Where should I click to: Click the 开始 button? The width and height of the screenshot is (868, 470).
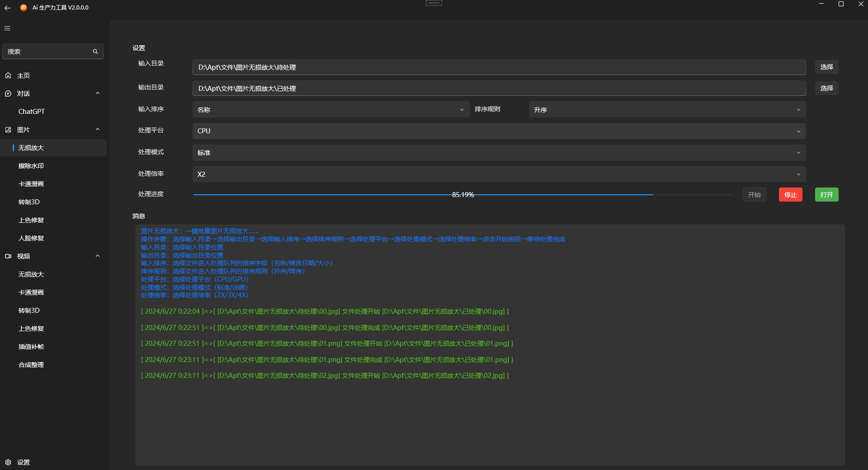(754, 195)
